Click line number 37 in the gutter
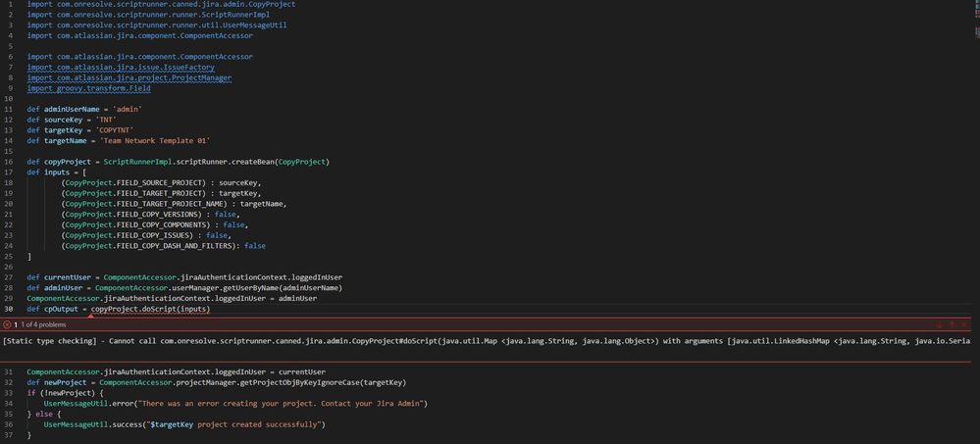The width and height of the screenshot is (980, 444). 9,435
